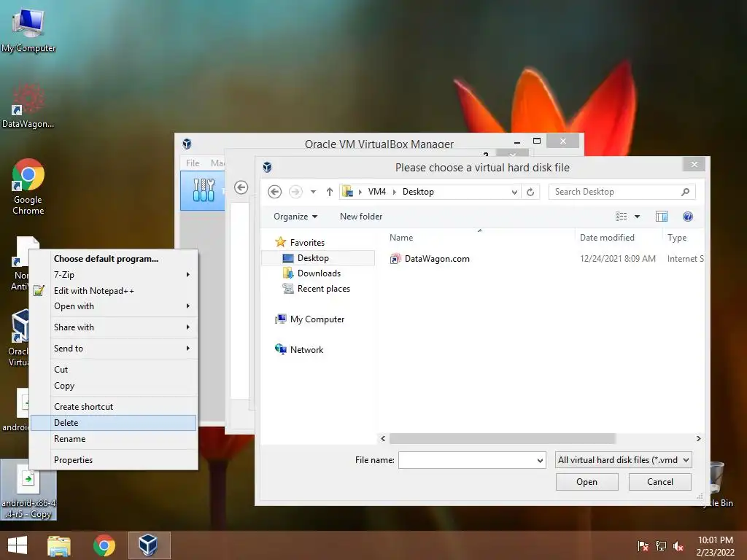Expand the address bar path dropdown

[514, 192]
